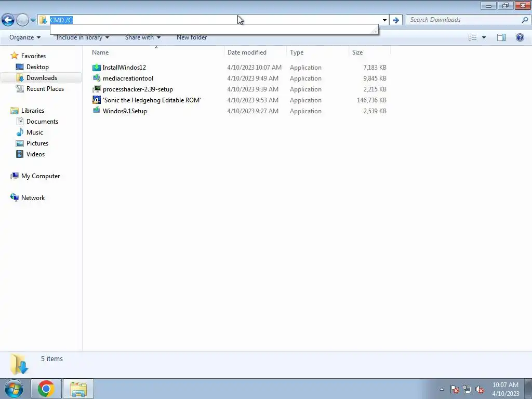532x399 pixels.
Task: Select the Windos9.1Setup file icon
Action: coord(96,111)
